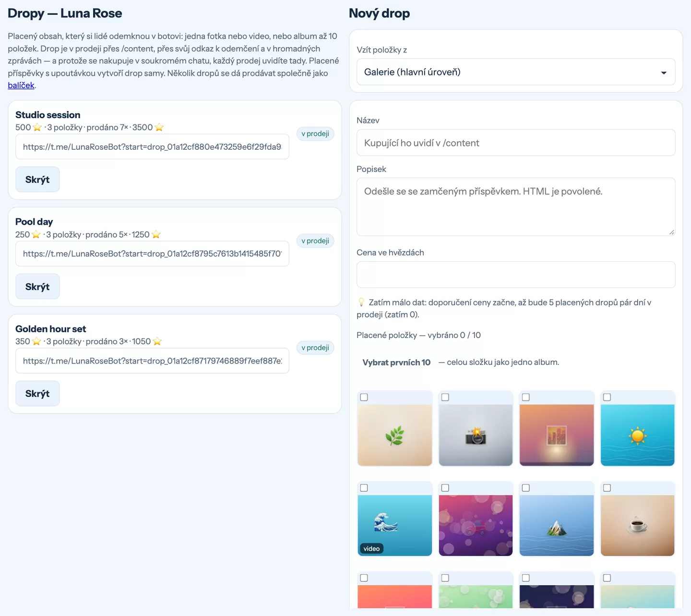The height and width of the screenshot is (616, 691).
Task: Tick the checkbox on the wave video item
Action: click(x=364, y=488)
